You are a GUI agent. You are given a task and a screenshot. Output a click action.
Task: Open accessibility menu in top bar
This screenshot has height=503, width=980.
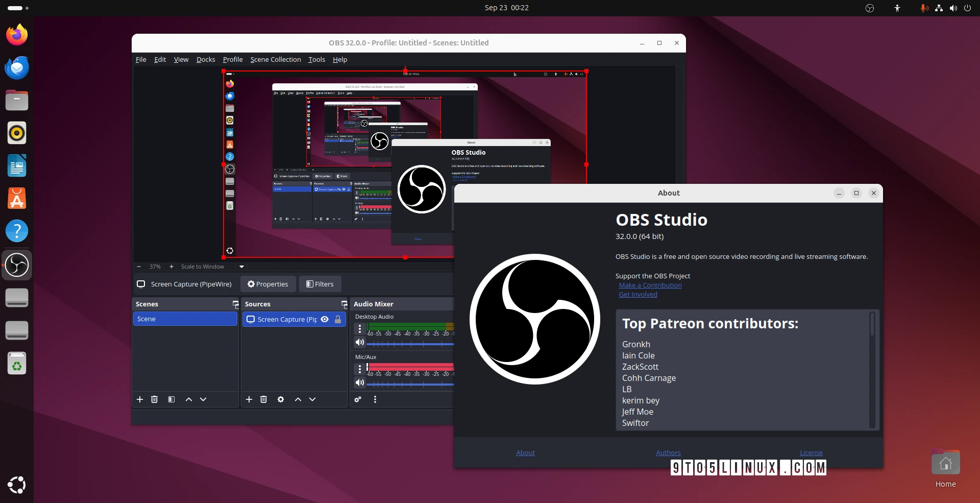(x=897, y=8)
